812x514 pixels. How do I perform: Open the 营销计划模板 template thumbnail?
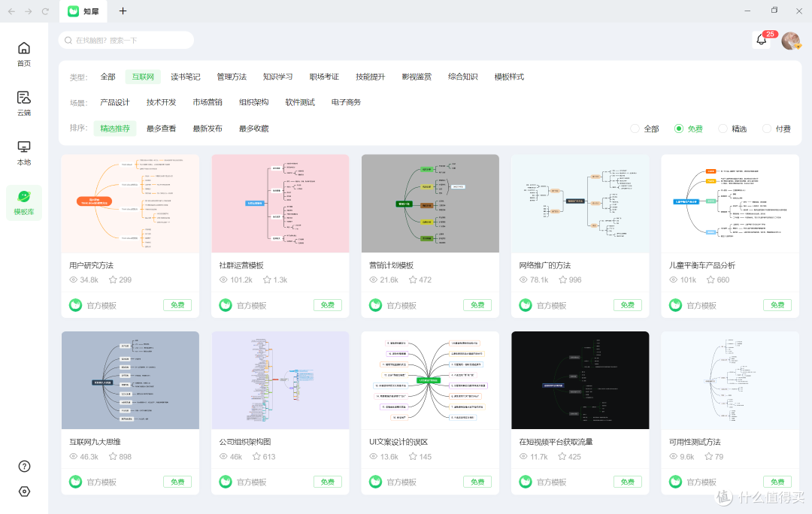430,204
